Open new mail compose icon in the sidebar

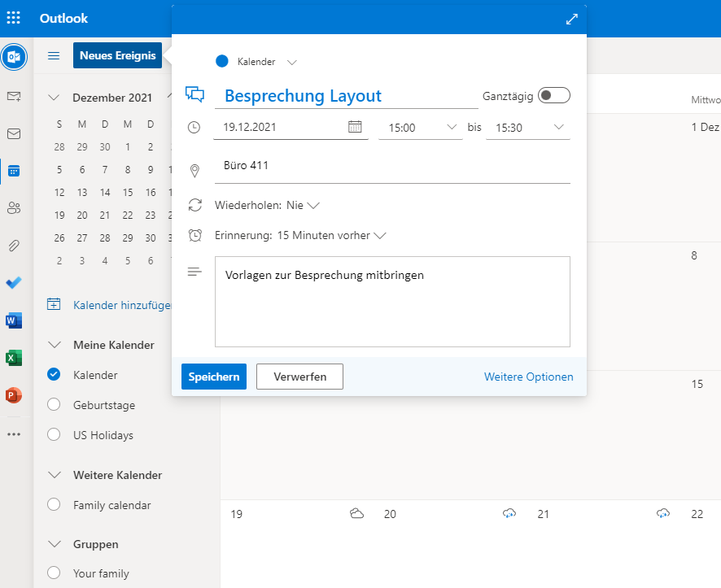[14, 97]
